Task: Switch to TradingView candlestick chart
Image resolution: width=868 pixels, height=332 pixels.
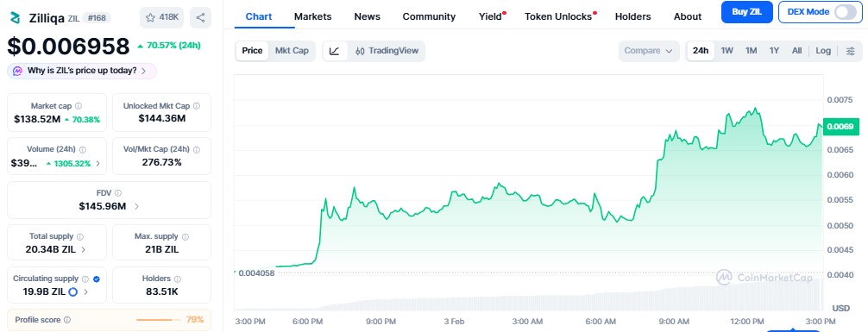Action: coord(387,51)
